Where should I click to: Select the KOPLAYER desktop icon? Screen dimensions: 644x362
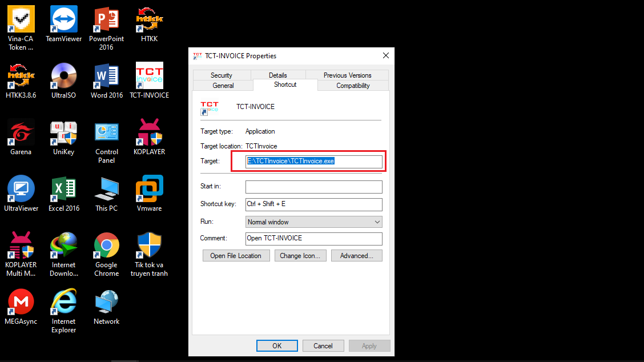(x=149, y=137)
